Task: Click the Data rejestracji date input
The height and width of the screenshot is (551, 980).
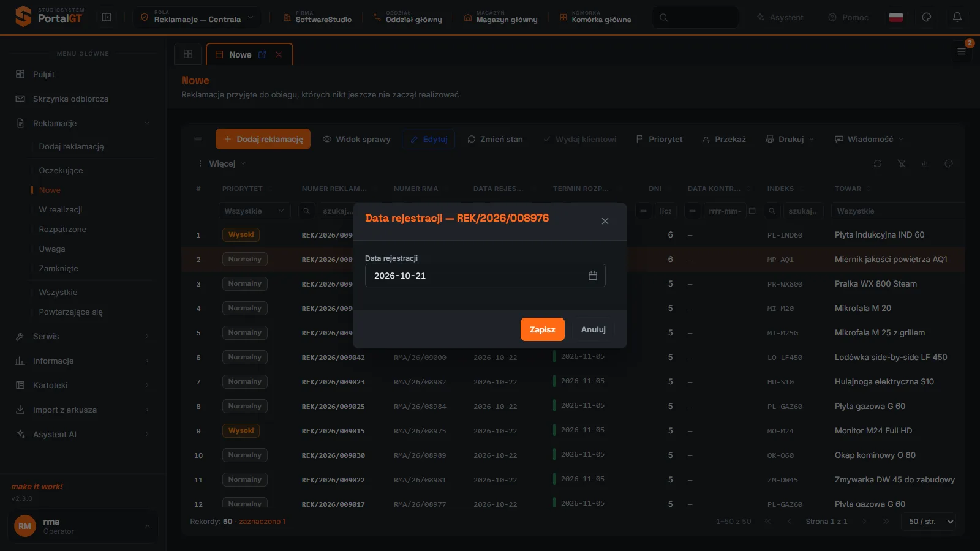Action: 485,275
